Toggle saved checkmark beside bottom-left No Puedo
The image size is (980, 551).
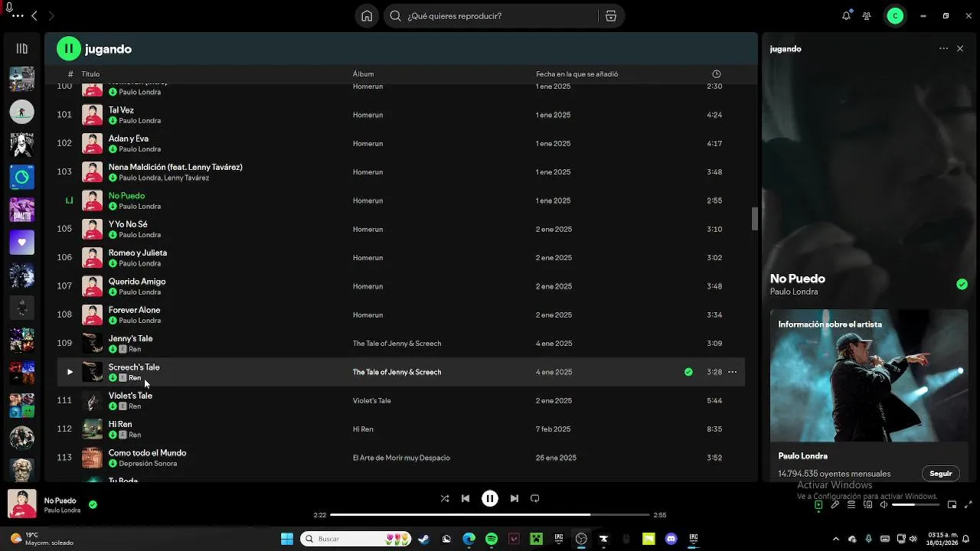click(x=93, y=504)
